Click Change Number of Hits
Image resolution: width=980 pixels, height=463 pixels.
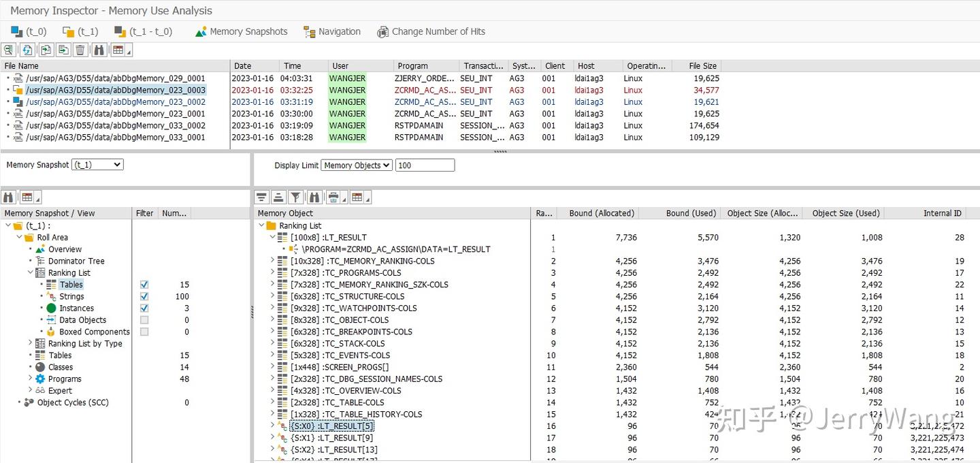pyautogui.click(x=431, y=31)
